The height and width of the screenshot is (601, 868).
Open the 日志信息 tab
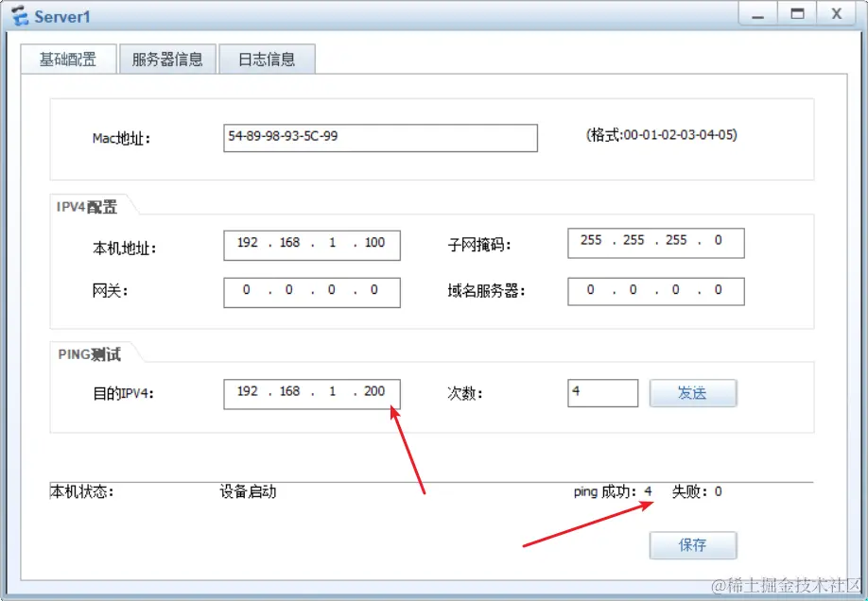(x=267, y=60)
